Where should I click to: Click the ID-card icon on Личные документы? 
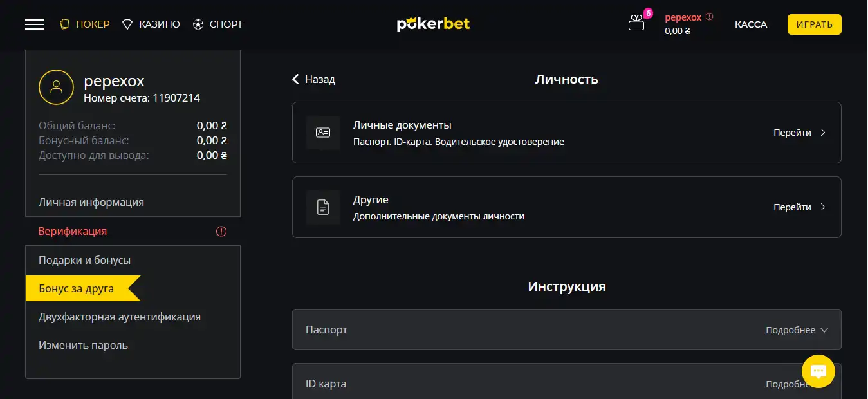click(323, 133)
